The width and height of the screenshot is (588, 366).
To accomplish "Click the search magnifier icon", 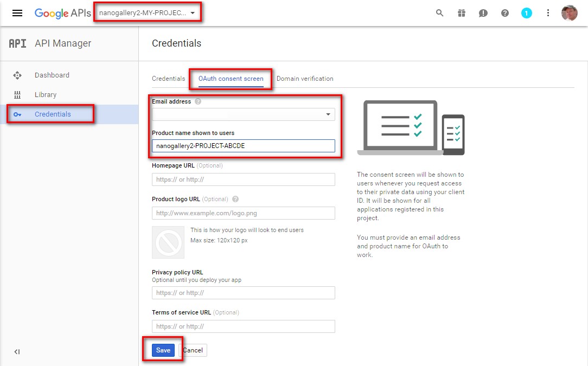I will 439,13.
